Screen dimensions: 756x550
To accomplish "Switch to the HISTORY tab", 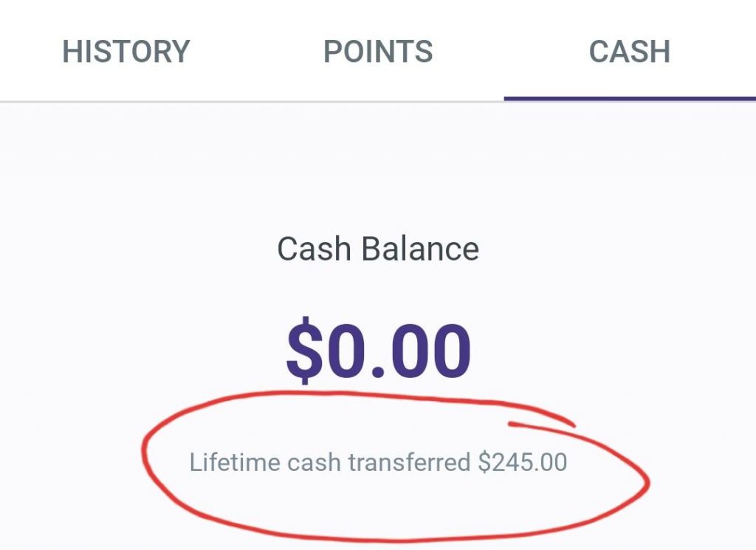I will pyautogui.click(x=126, y=50).
